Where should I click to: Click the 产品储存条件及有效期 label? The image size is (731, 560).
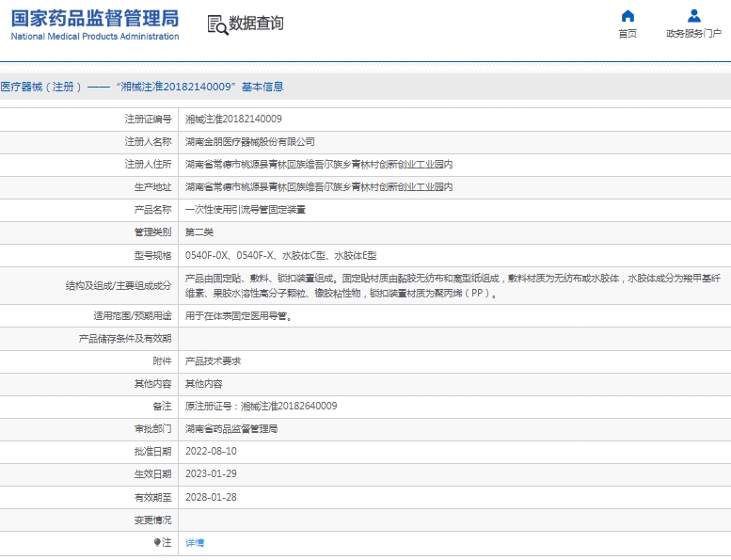[x=125, y=339]
